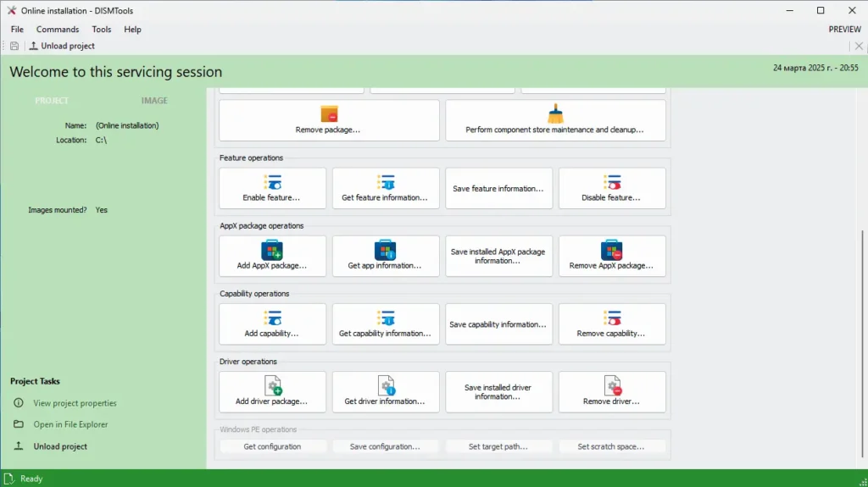This screenshot has width=868, height=487.
Task: Click Save feature information button
Action: pos(498,188)
